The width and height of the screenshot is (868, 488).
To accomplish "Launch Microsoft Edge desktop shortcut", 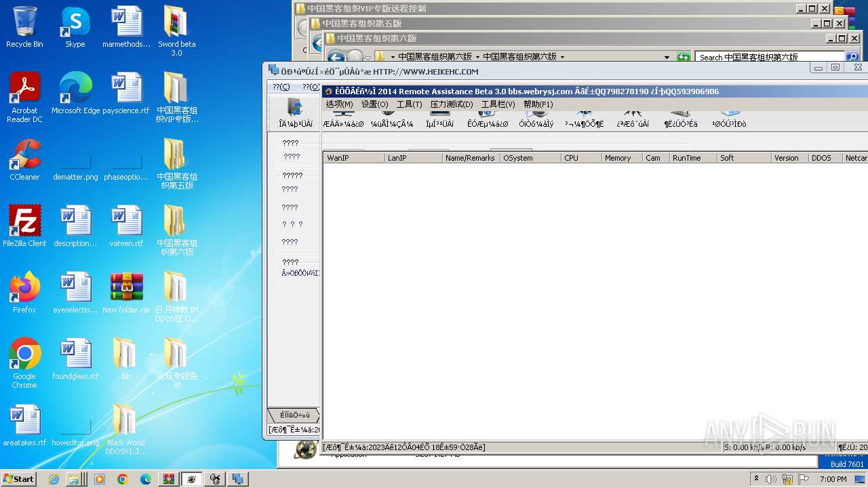I will click(75, 94).
